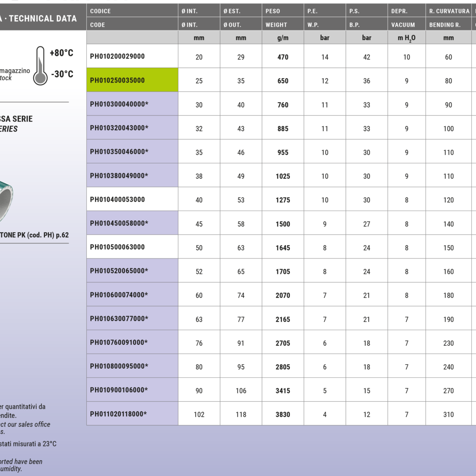Viewport: 476px width, 476px height.
Task: Select product code PH010760091000*
Action: [119, 343]
